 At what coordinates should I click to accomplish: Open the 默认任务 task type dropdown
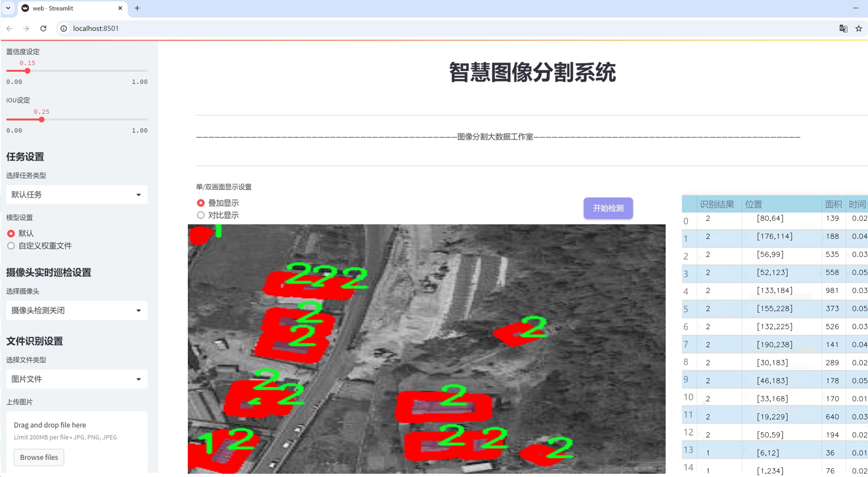76,195
